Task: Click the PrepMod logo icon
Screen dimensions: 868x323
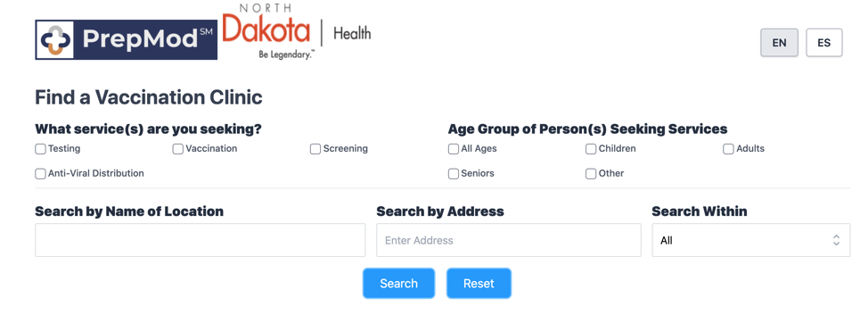Action: [x=57, y=40]
